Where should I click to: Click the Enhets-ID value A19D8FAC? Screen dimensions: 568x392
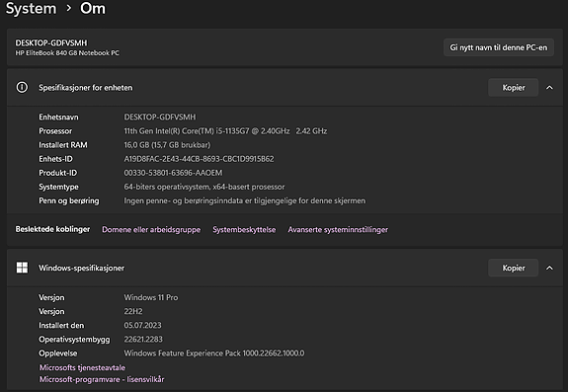(x=199, y=159)
